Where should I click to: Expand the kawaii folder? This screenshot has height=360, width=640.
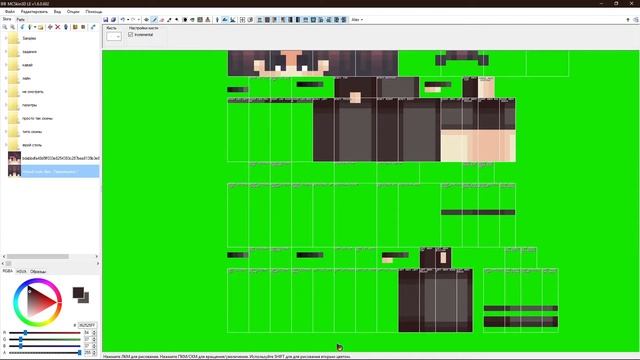tap(6, 65)
